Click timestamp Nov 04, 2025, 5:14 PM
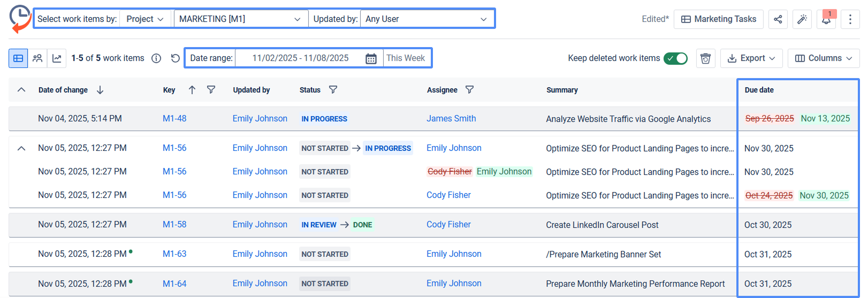The height and width of the screenshot is (298, 868). pos(80,119)
